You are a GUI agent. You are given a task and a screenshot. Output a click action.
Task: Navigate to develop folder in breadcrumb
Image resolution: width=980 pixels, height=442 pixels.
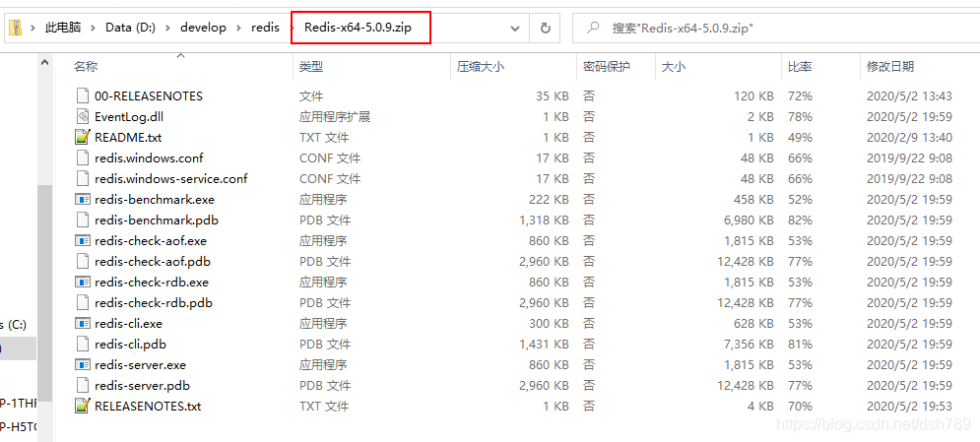204,28
